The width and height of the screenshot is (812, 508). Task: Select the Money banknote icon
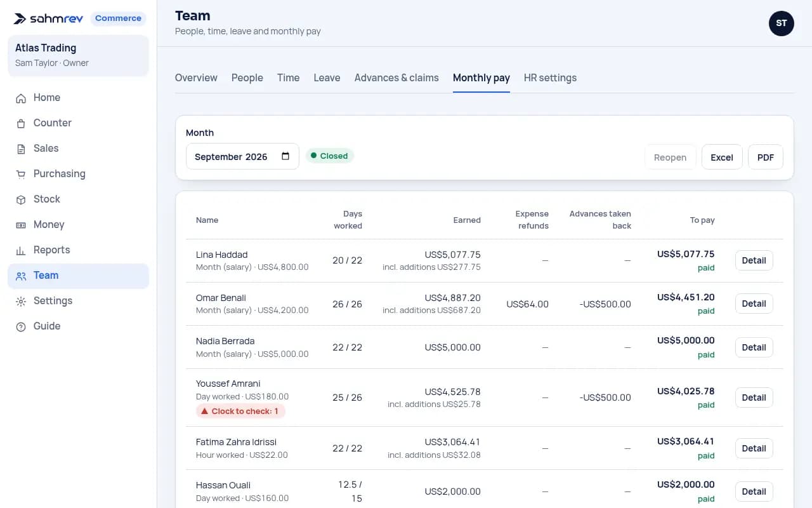[21, 225]
